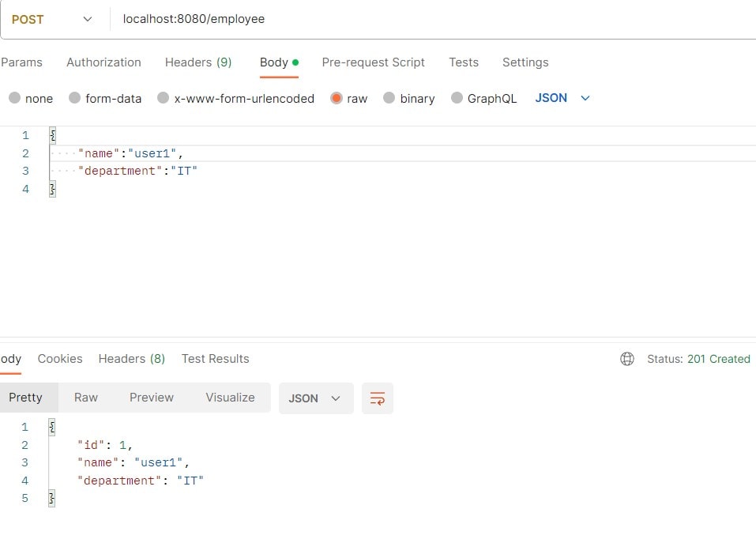Open the POST method dropdown
This screenshot has height=543, width=756.
click(52, 19)
